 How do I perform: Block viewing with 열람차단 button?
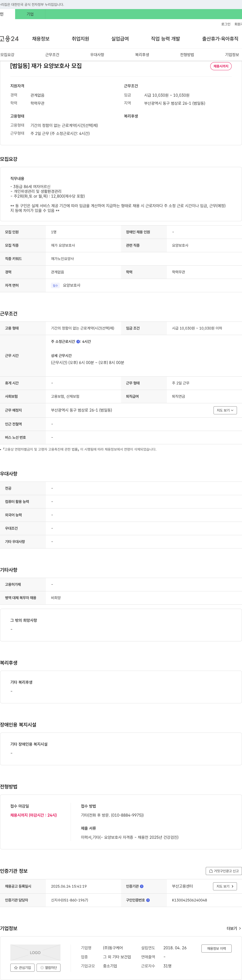point(48,967)
